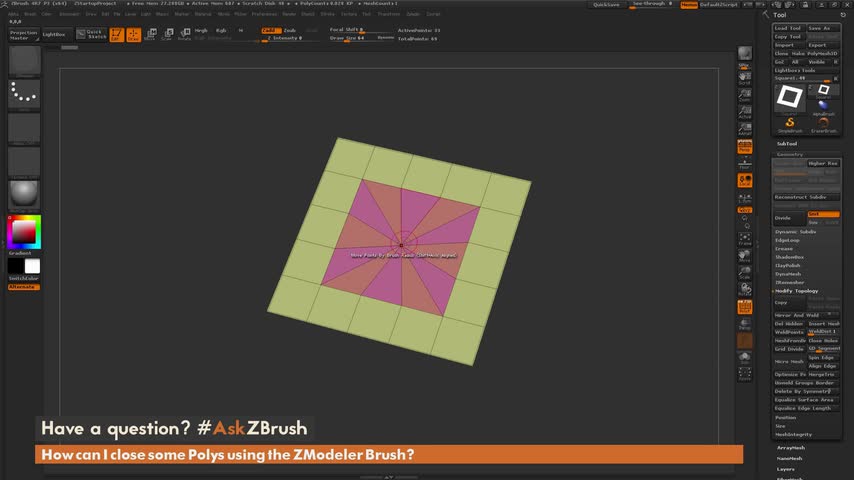Enable Zsub mode
854x480 pixels.
point(290,31)
